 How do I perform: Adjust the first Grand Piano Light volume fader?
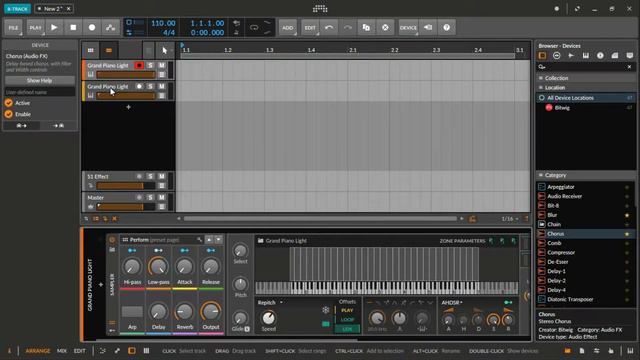126,75
